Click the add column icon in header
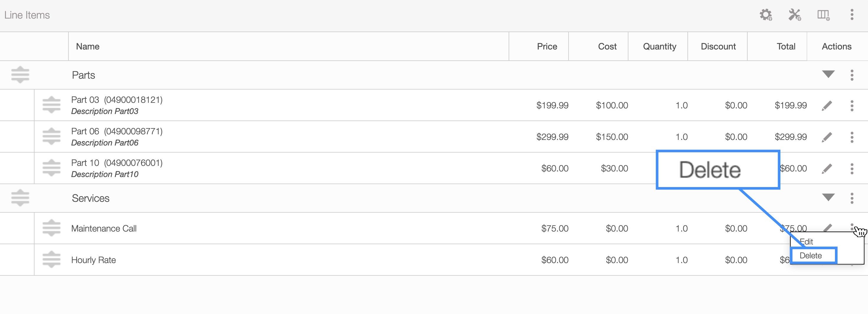The height and width of the screenshot is (314, 868). (x=823, y=15)
